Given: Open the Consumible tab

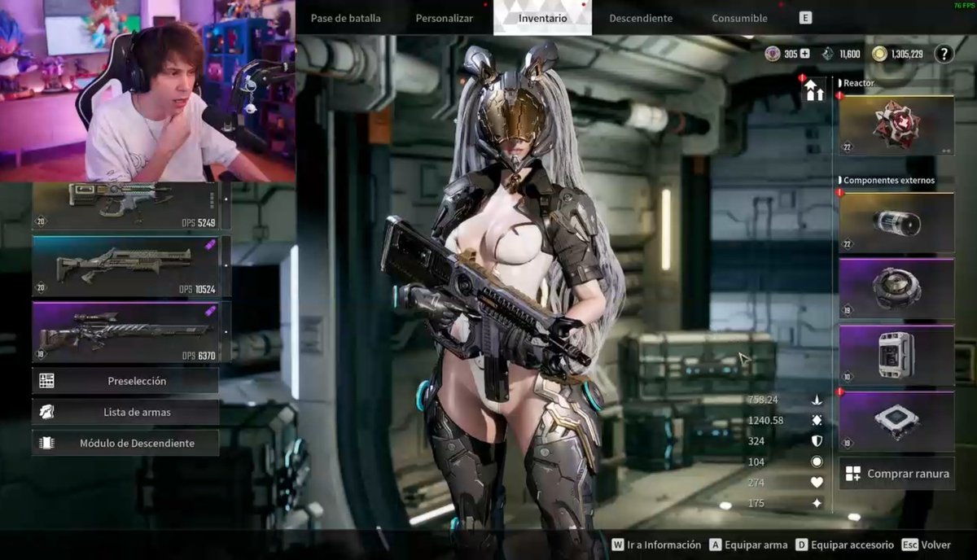Looking at the screenshot, I should [x=739, y=18].
